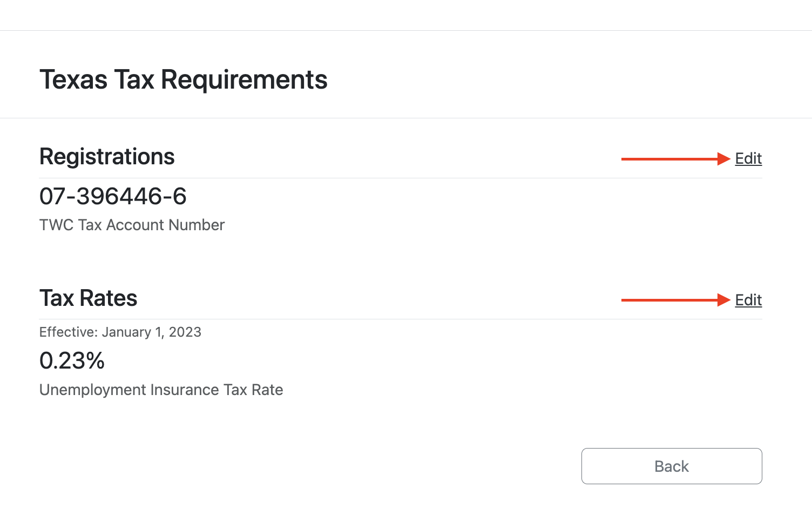812x508 pixels.
Task: Click the word Requirements in the title
Action: click(x=244, y=79)
